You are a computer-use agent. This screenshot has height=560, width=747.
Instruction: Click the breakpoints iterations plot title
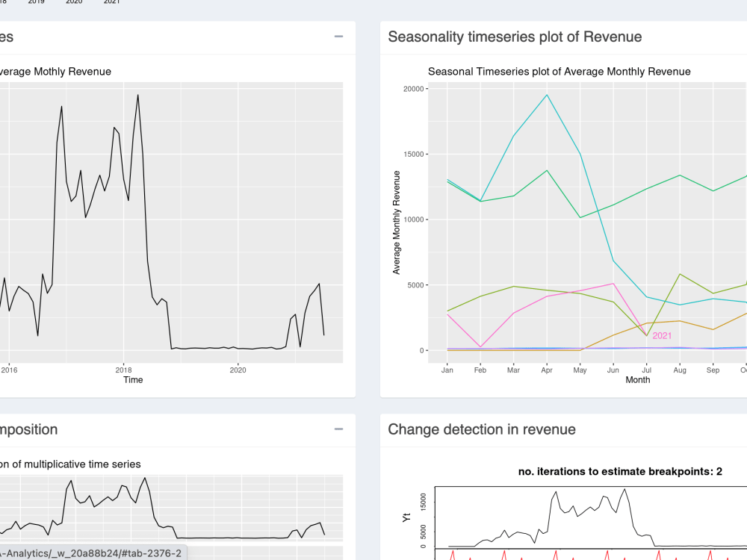point(620,471)
